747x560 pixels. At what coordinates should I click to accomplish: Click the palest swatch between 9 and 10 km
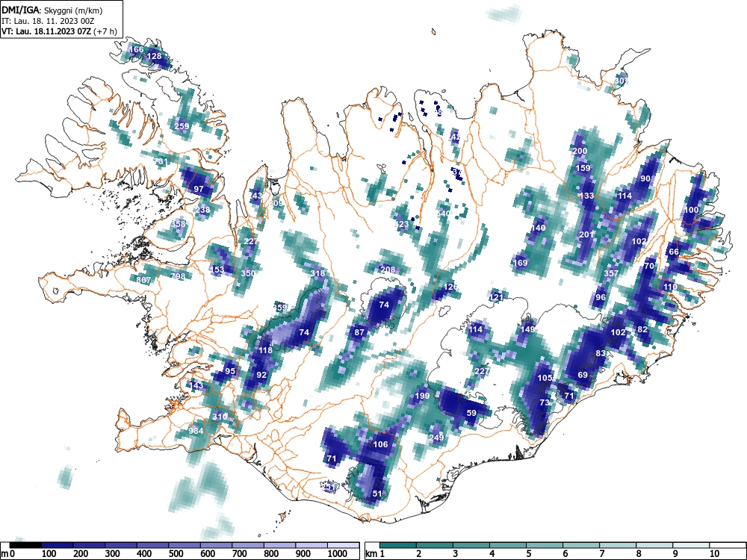691,545
